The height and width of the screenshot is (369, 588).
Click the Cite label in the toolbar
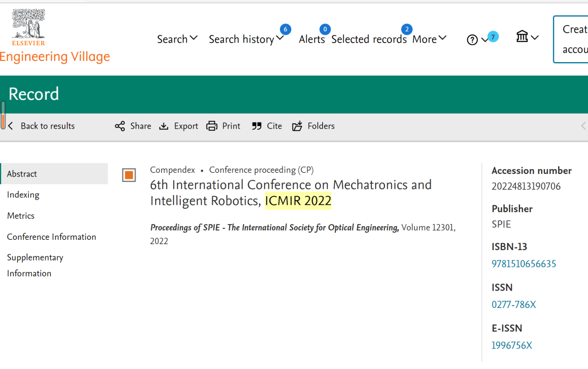point(274,126)
